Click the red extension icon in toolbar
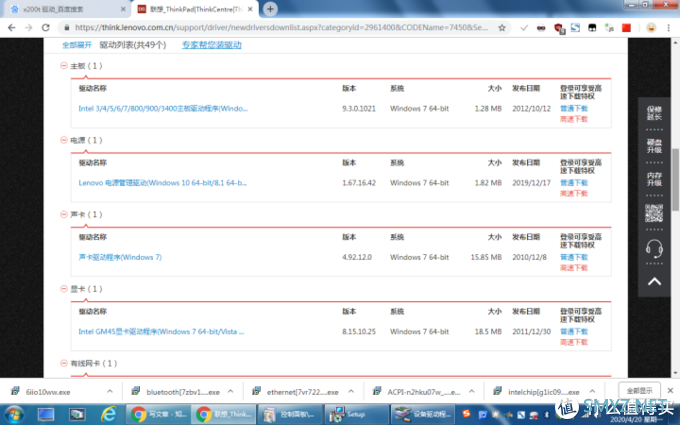 click(626, 28)
